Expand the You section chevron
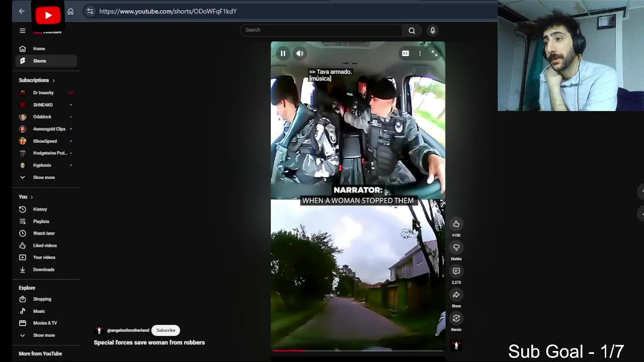 [32, 197]
